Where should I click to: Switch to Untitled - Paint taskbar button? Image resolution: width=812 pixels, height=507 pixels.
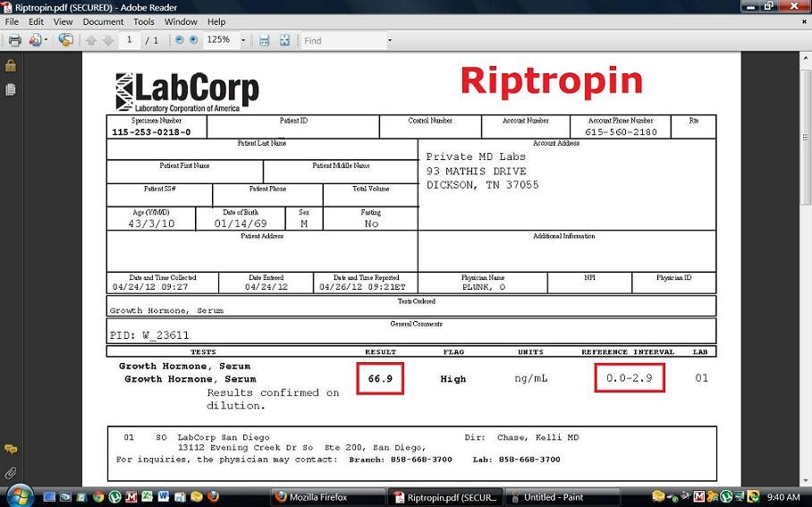[563, 497]
